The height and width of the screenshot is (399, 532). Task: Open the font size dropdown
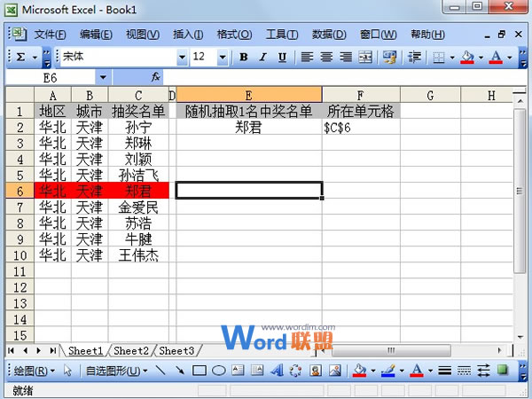point(223,57)
